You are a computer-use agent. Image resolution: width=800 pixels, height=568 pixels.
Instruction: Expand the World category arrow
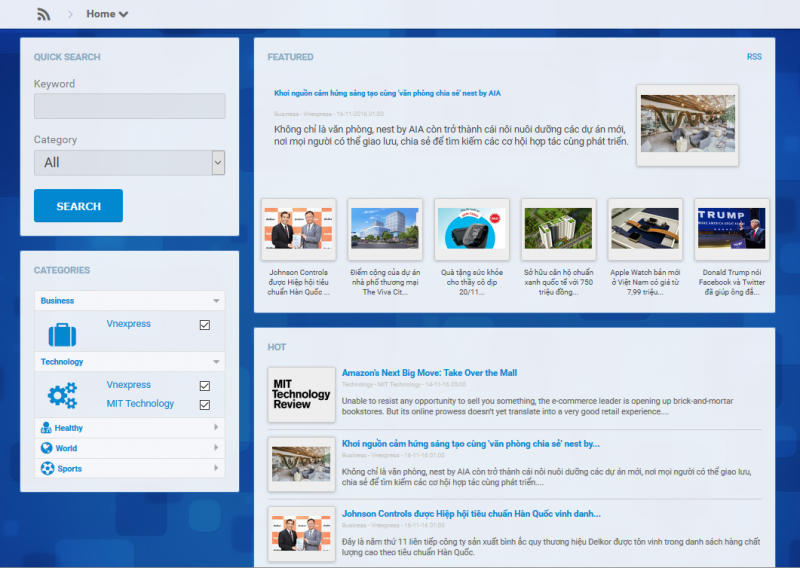[216, 448]
